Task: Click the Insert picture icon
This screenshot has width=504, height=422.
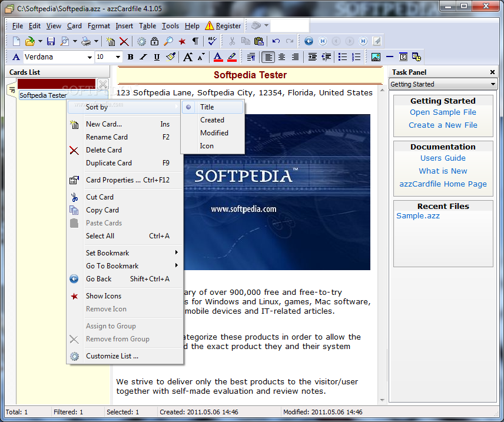Action: click(x=376, y=57)
